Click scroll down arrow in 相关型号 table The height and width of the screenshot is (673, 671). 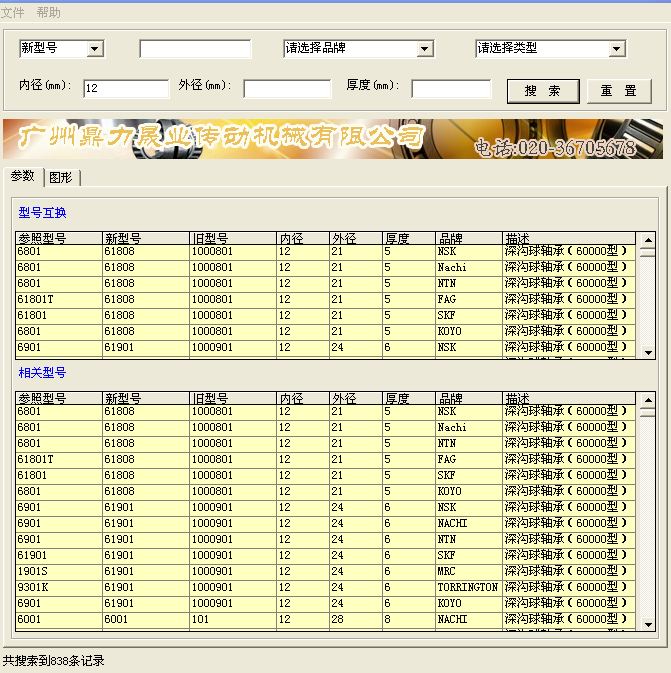tap(647, 624)
